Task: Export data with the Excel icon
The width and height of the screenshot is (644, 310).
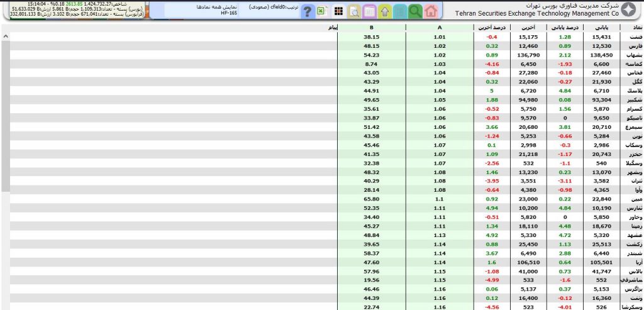Action: 322,11
